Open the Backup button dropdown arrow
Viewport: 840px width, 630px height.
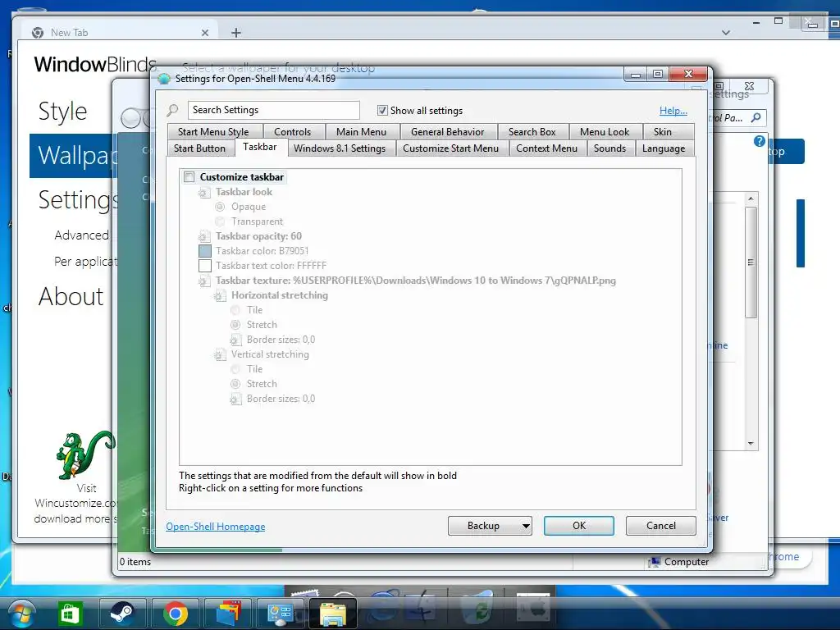(x=526, y=526)
